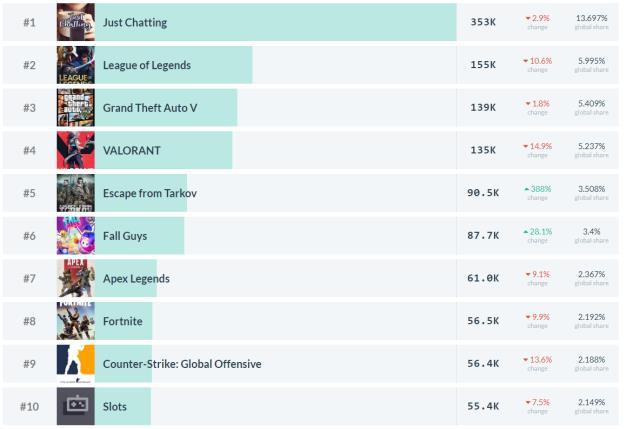Click the Slots category placeholder icon
Viewport: 640px width, 429px height.
(x=76, y=406)
